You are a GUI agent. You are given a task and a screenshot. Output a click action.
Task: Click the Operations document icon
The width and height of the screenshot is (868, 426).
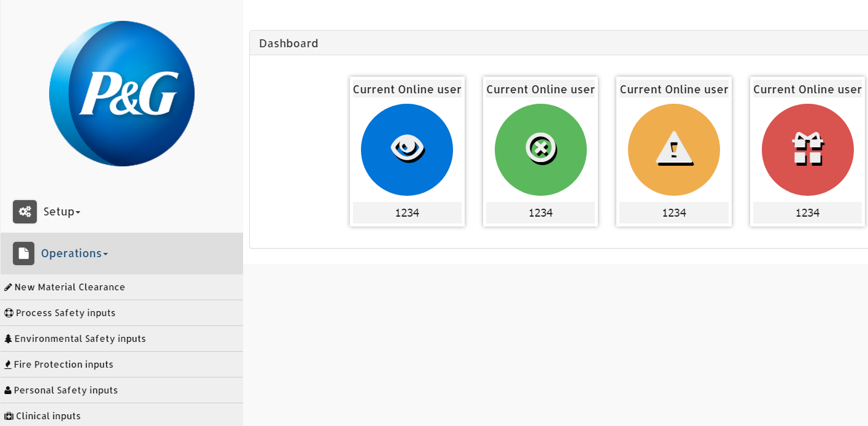coord(23,254)
